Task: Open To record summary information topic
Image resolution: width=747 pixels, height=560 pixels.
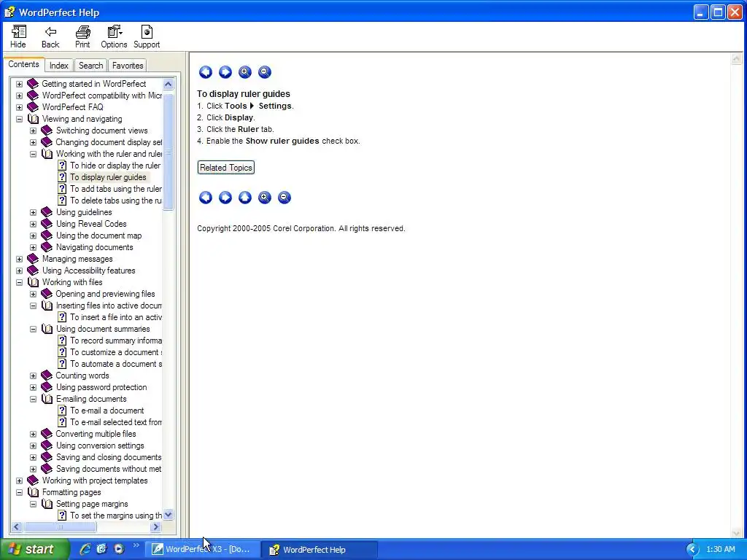Action: coord(116,341)
